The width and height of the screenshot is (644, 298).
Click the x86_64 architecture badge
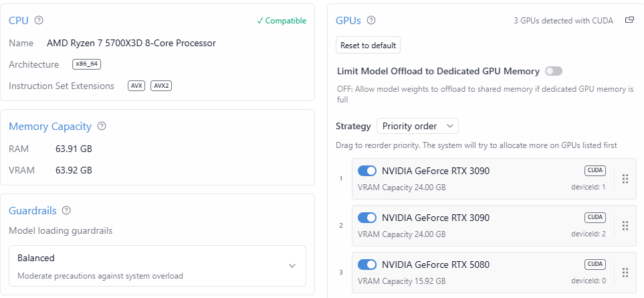[86, 64]
